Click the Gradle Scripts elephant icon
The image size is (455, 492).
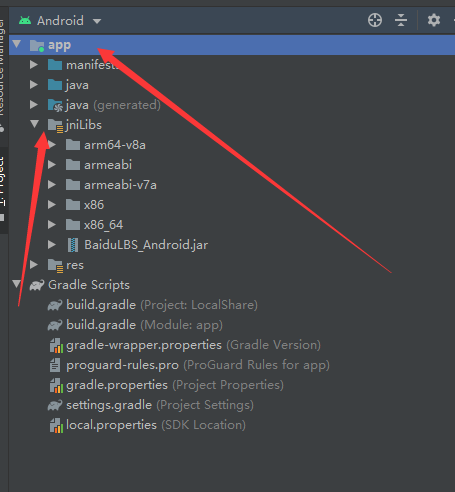[x=37, y=285]
